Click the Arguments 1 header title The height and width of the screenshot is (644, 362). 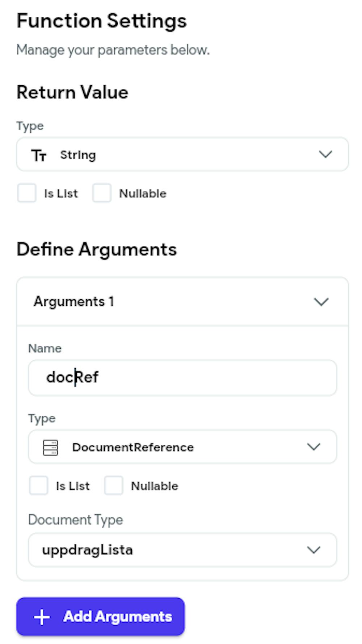(74, 302)
